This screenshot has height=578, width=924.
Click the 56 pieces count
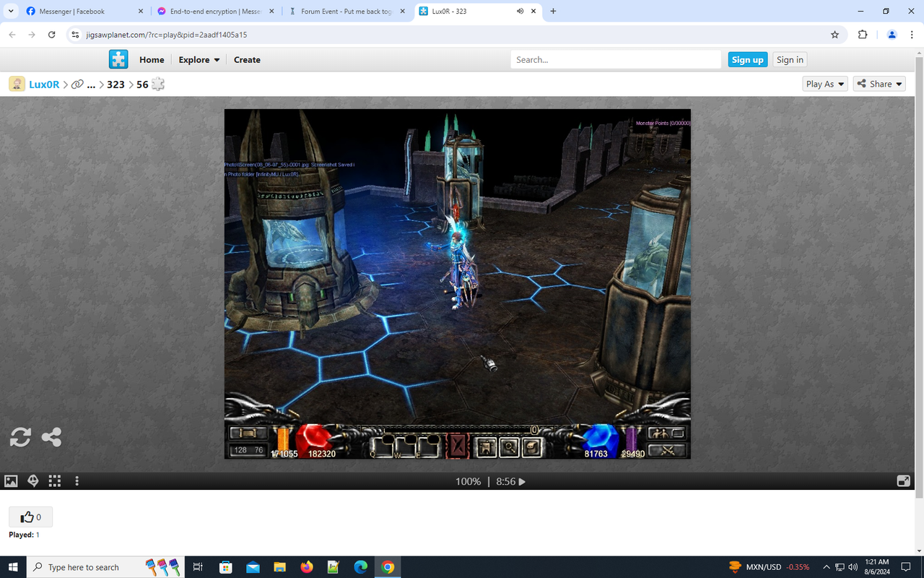coord(142,85)
